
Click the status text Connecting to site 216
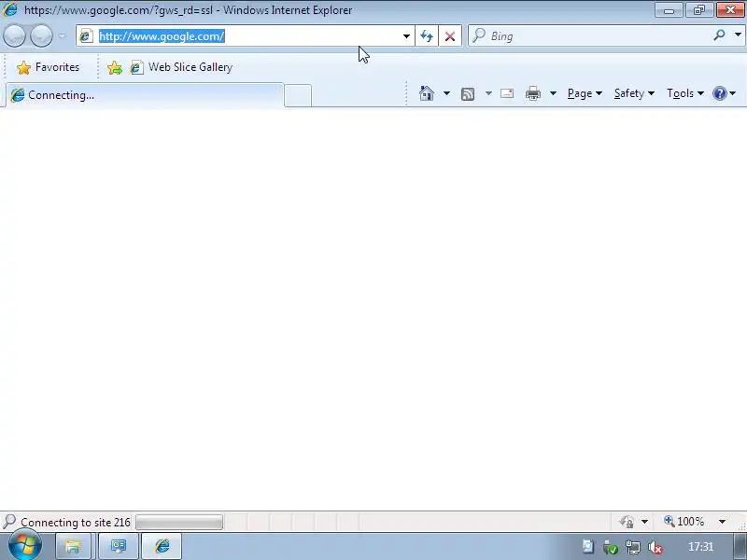click(76, 523)
